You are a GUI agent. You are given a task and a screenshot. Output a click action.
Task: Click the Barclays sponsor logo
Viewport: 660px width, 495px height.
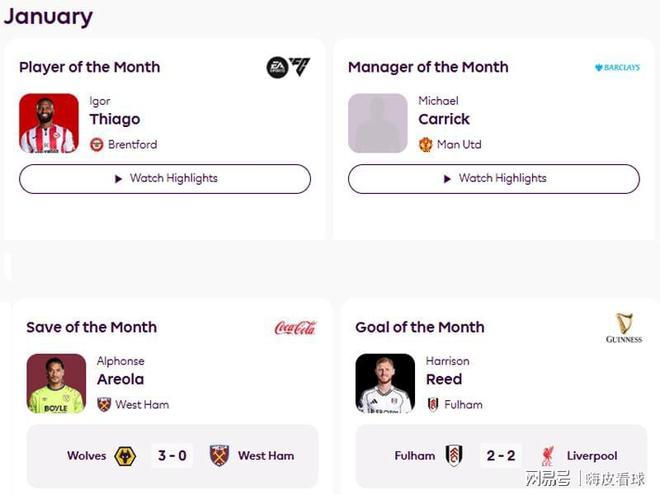(617, 68)
